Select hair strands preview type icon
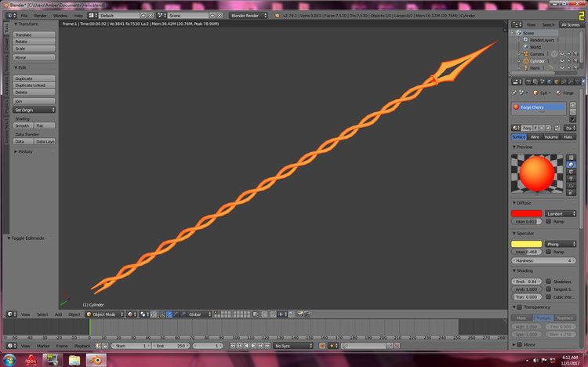The width and height of the screenshot is (588, 367). click(x=571, y=185)
